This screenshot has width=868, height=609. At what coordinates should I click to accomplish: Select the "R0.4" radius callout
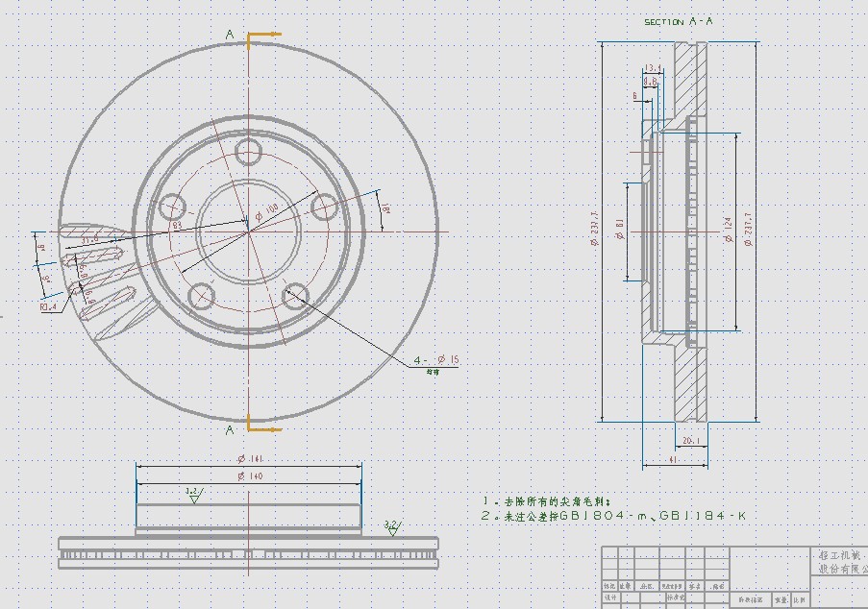[48, 306]
